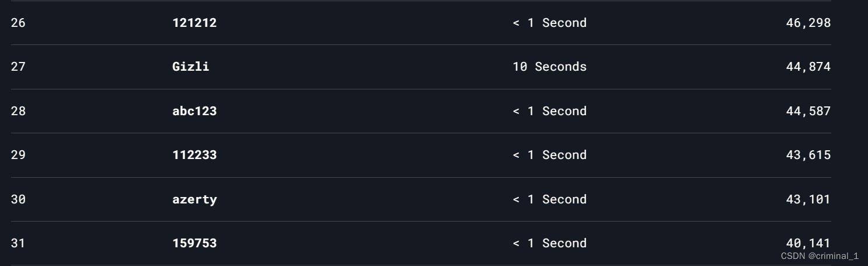Viewport: 868px width, 266px height.
Task: Click rank number 26
Action: tap(18, 23)
